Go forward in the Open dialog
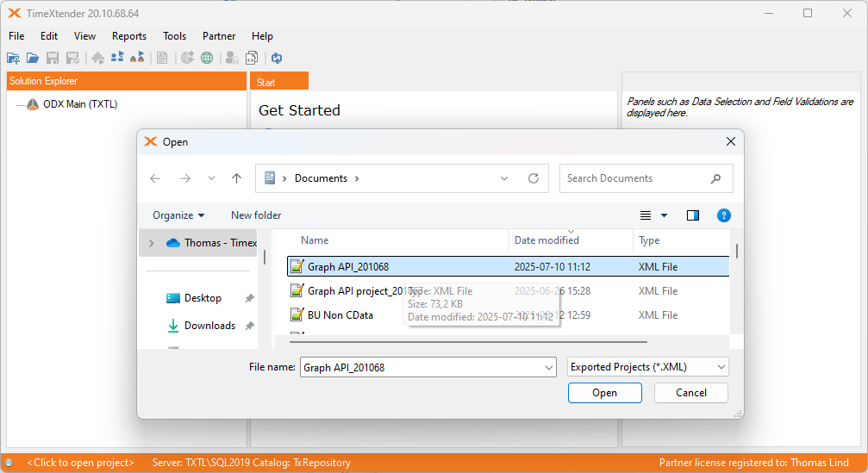This screenshot has width=868, height=473. 185,178
